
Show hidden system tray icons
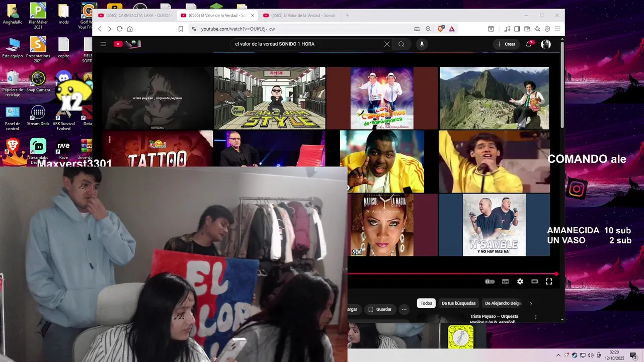click(558, 355)
